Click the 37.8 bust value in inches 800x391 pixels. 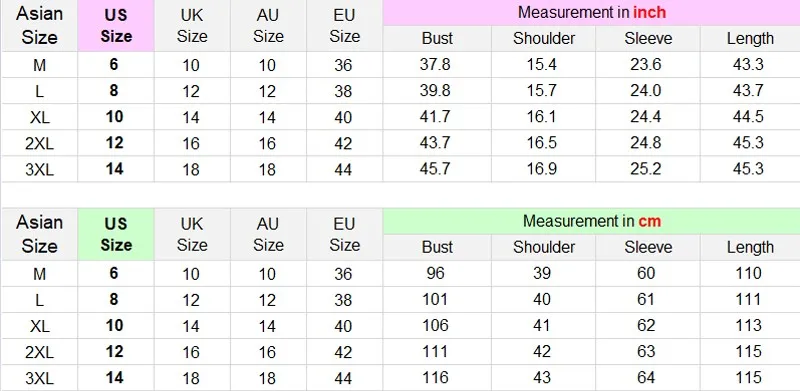pos(437,65)
